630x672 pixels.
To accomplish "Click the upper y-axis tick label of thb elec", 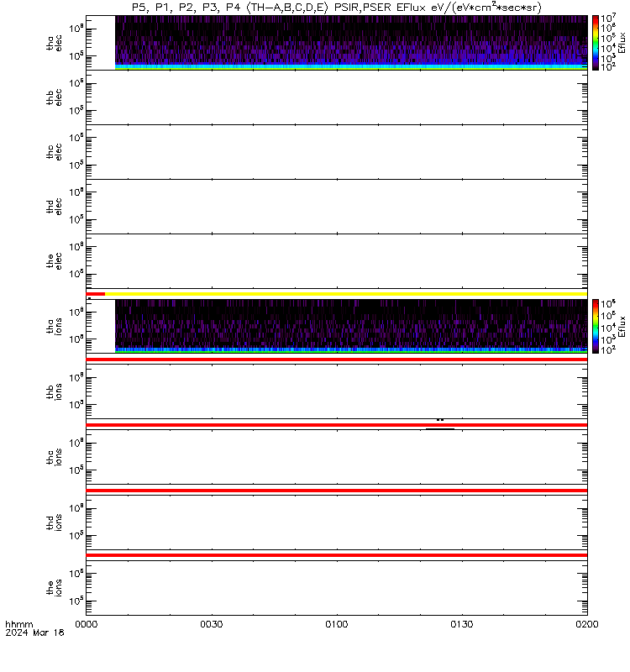I will click(x=76, y=83).
